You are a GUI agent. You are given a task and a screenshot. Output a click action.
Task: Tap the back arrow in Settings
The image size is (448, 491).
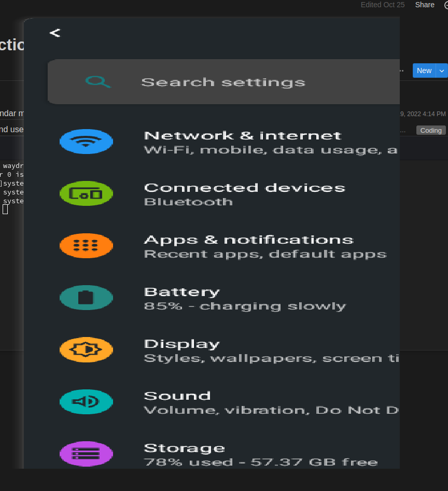point(54,32)
